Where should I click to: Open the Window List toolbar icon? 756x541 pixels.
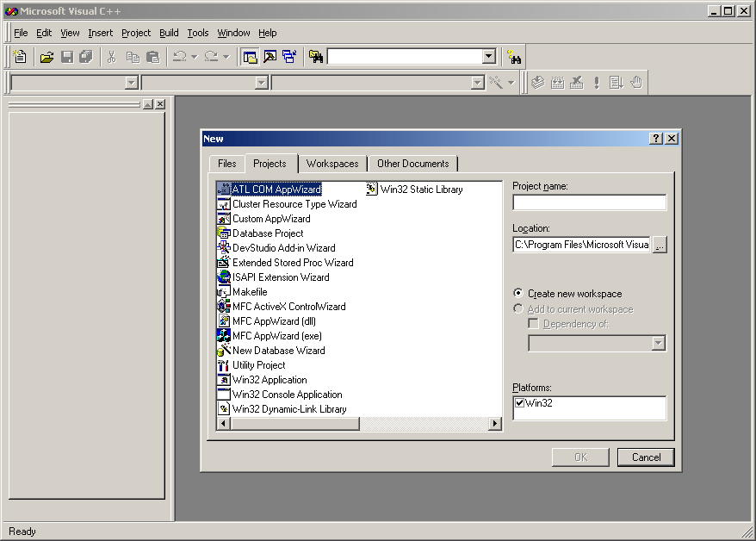click(x=289, y=58)
